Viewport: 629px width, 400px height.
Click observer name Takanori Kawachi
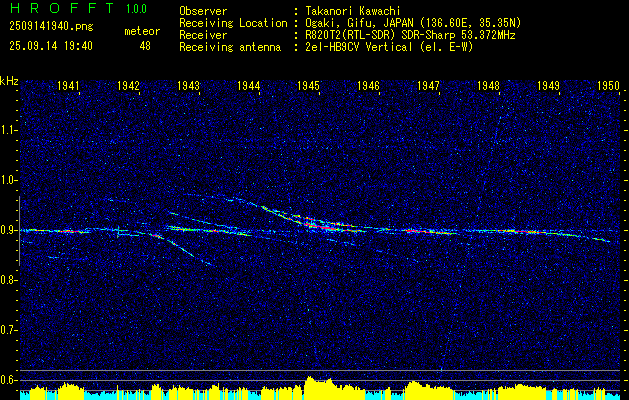point(353,11)
